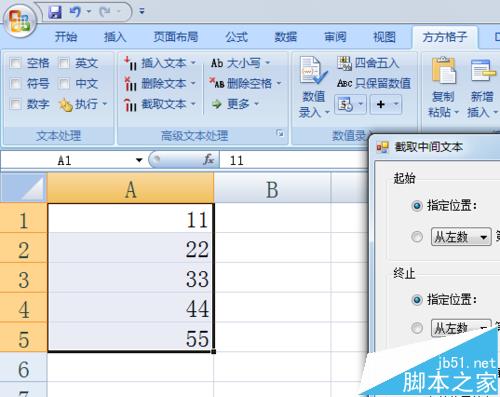Expand the 更多 dropdown arrow
500x397 pixels.
click(257, 104)
